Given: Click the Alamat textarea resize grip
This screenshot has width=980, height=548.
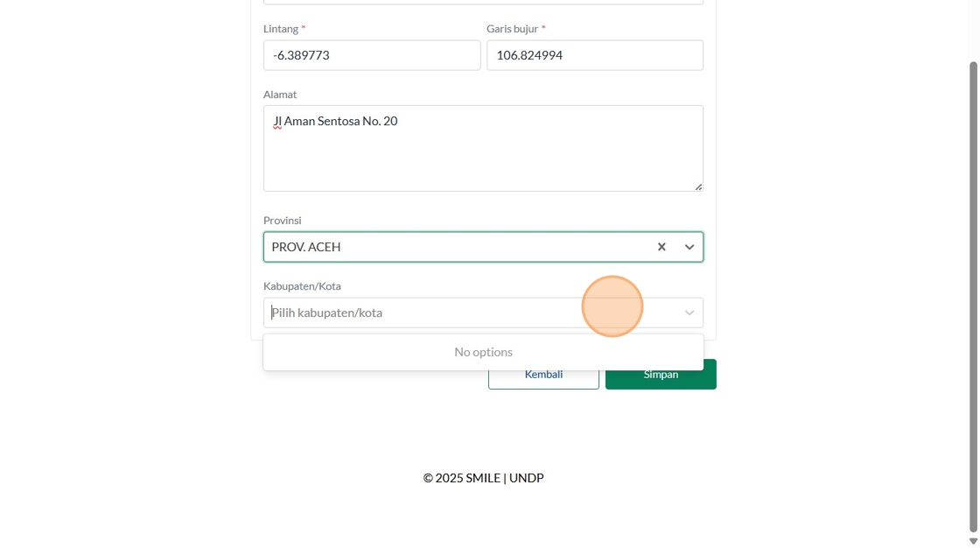Looking at the screenshot, I should pyautogui.click(x=698, y=186).
